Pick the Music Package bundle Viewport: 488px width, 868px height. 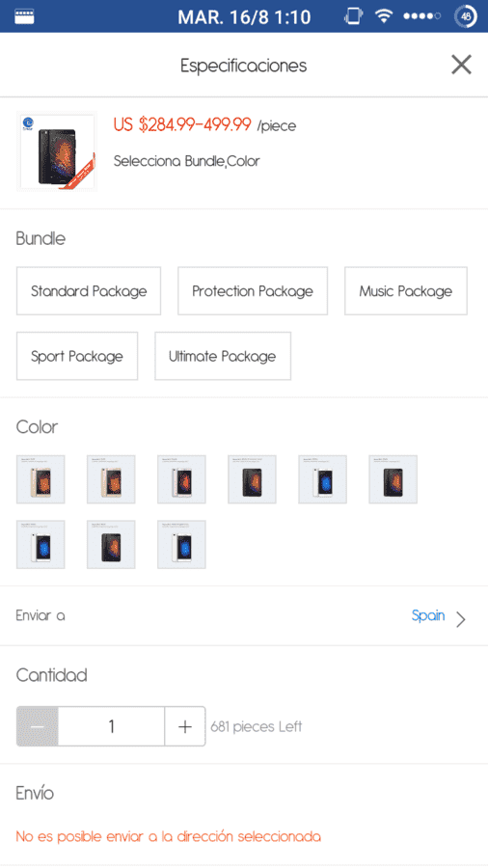tap(406, 291)
